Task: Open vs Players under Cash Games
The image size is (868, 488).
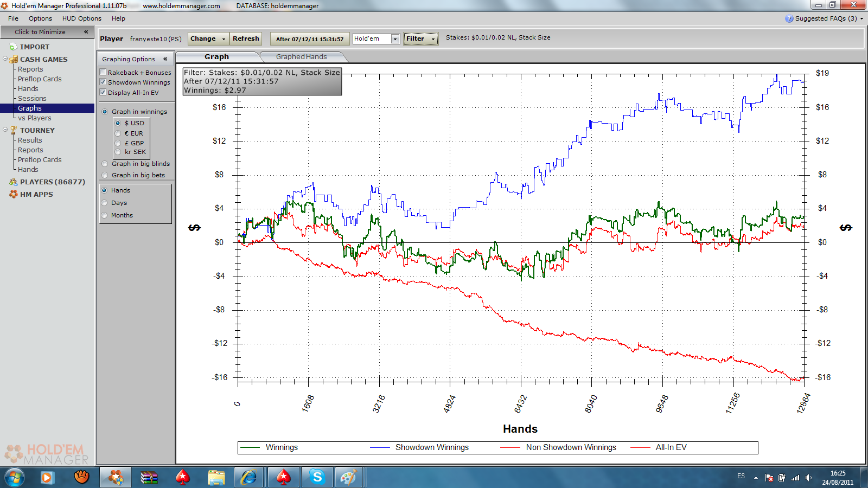Action: pos(34,118)
